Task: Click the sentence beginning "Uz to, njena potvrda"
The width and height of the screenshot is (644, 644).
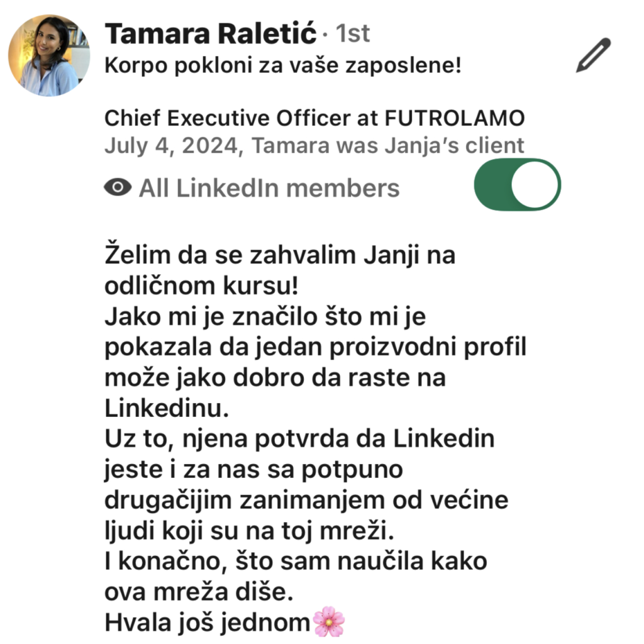Action: pyautogui.click(x=300, y=438)
